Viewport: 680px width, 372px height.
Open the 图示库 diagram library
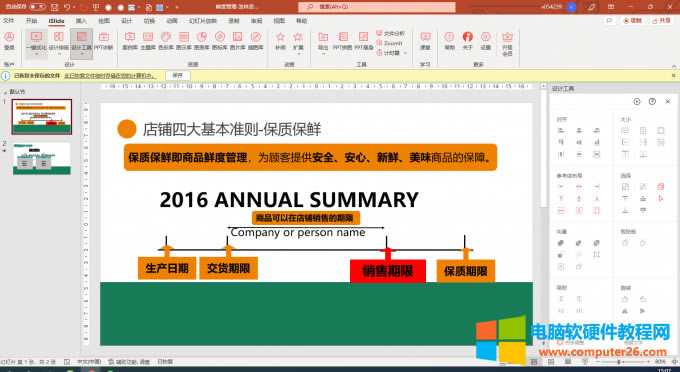tap(184, 40)
